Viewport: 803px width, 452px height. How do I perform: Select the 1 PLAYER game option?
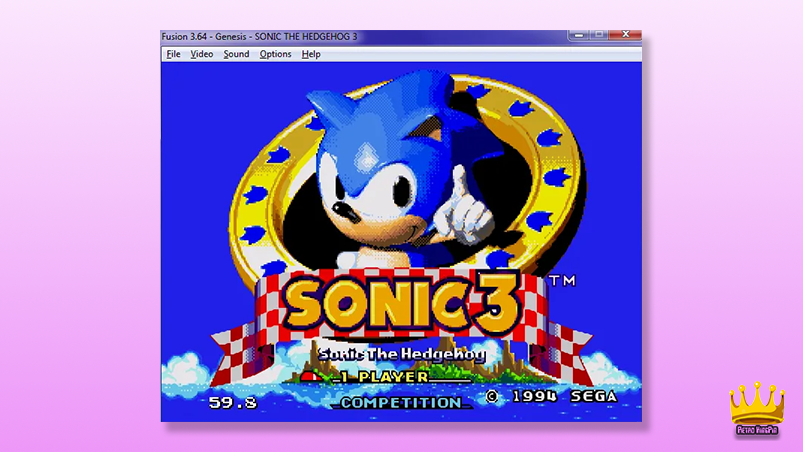[384, 377]
